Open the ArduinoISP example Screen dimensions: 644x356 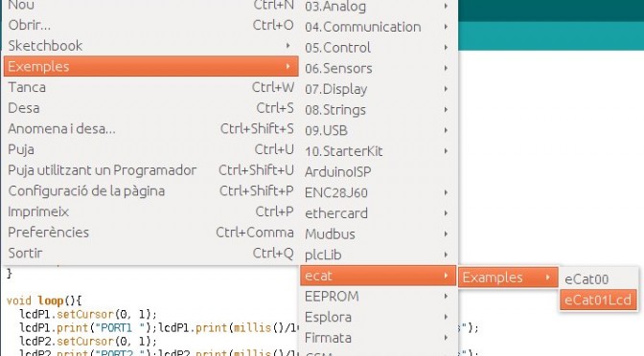[378, 172]
